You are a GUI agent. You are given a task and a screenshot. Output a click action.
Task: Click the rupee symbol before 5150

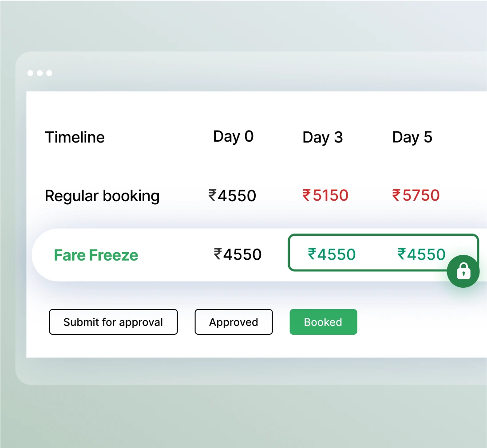[306, 194]
